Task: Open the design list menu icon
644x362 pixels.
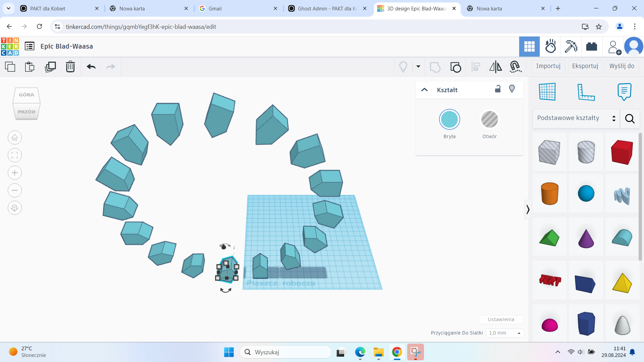Action: pos(30,46)
